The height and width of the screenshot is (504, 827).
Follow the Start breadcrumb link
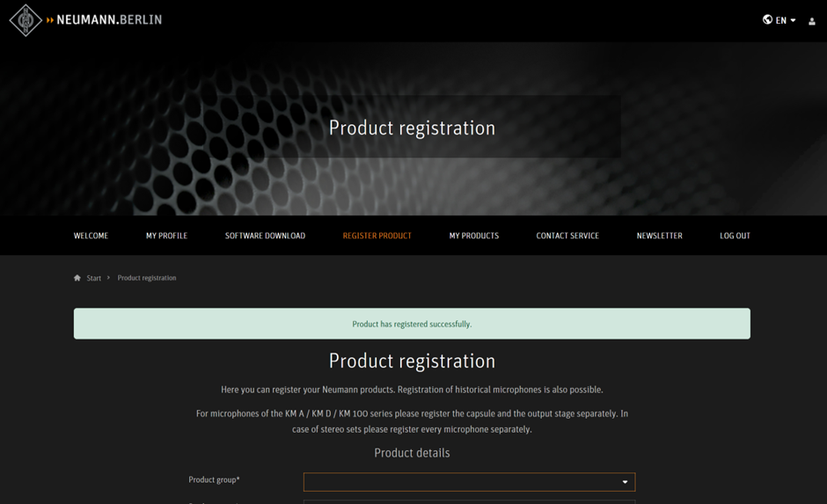coord(94,278)
